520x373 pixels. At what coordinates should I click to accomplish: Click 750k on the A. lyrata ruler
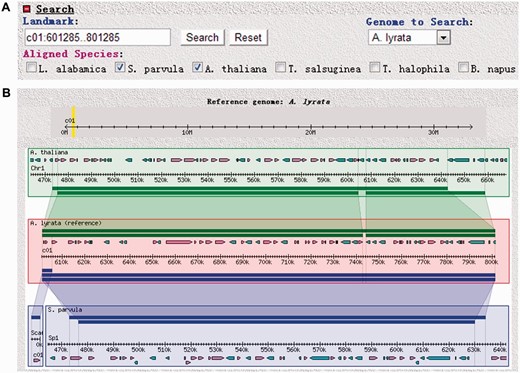378,262
